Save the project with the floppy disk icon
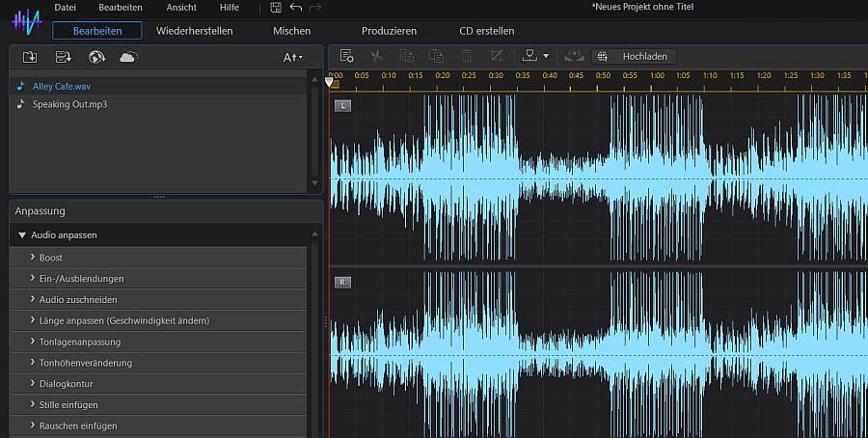Viewport: 868px width, 438px height. pos(276,8)
